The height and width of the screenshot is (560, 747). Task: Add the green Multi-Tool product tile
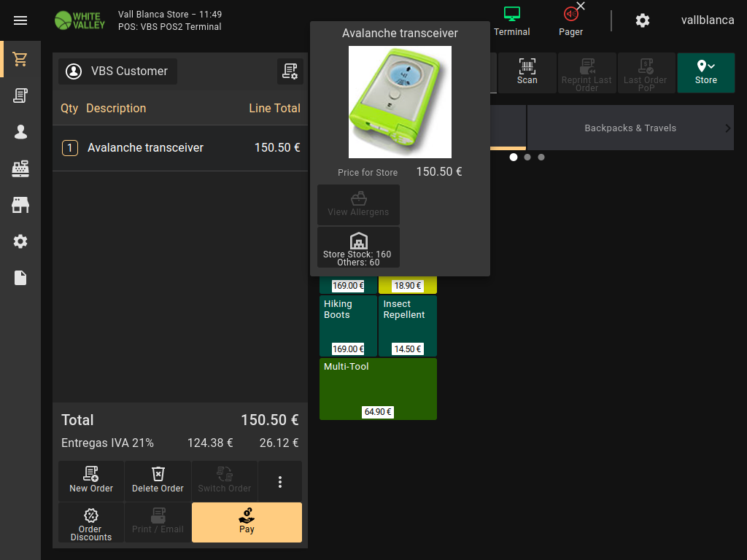click(378, 388)
